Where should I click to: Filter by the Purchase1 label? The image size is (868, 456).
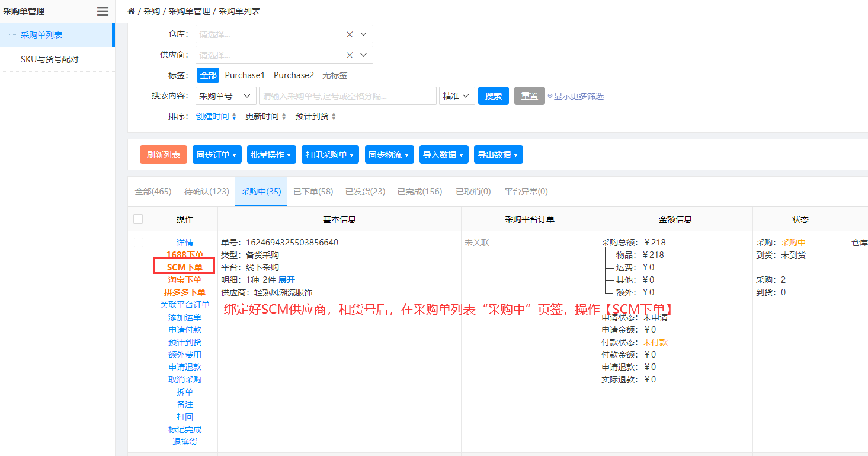245,75
